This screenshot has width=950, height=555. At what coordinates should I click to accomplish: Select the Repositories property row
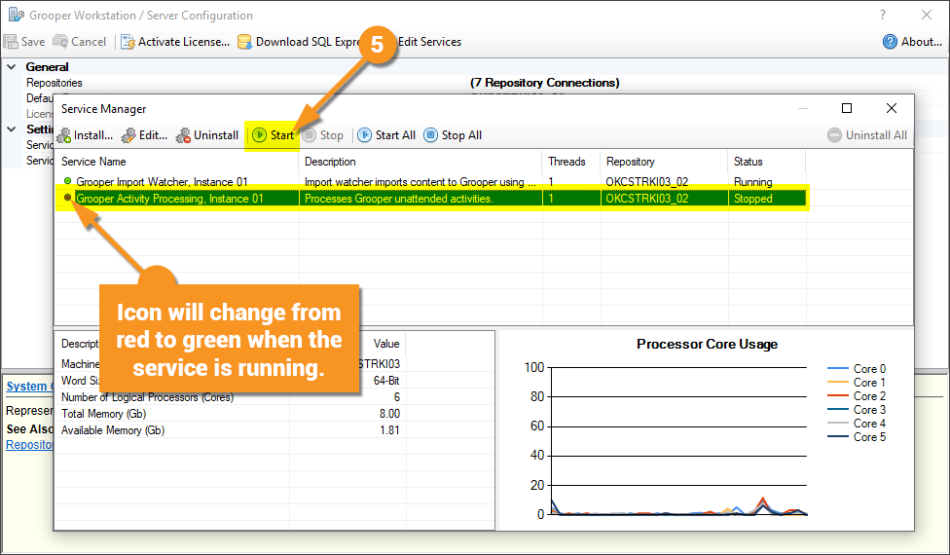pyautogui.click(x=475, y=82)
